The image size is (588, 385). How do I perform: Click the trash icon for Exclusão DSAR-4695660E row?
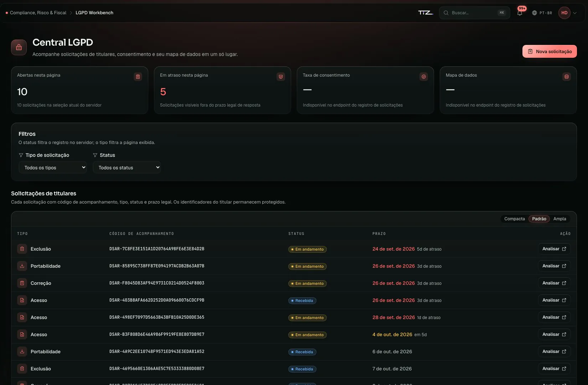tap(22, 369)
